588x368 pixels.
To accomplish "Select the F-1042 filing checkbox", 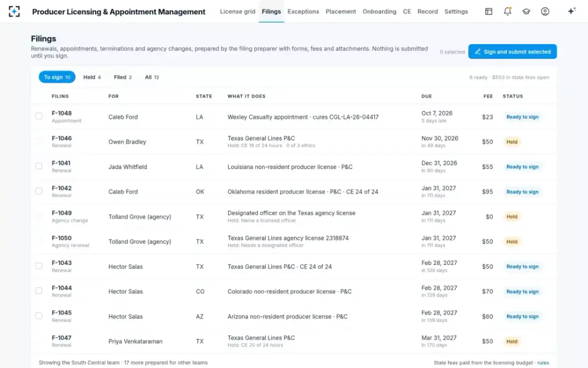I will click(x=39, y=191).
